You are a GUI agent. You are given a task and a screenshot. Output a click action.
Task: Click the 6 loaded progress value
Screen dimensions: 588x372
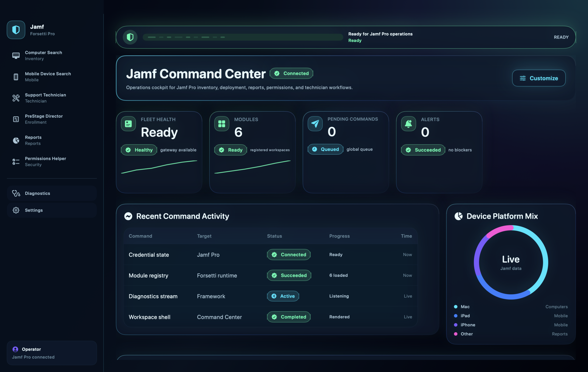pyautogui.click(x=338, y=275)
